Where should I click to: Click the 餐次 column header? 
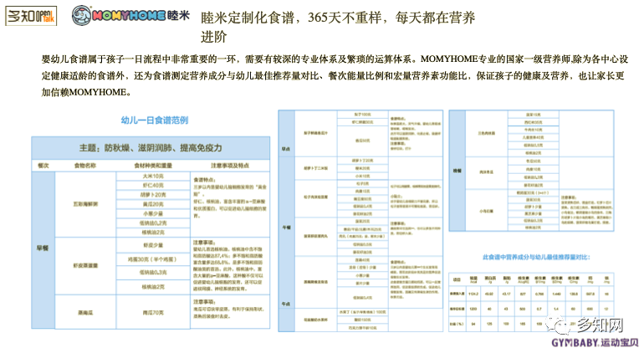pyautogui.click(x=43, y=166)
